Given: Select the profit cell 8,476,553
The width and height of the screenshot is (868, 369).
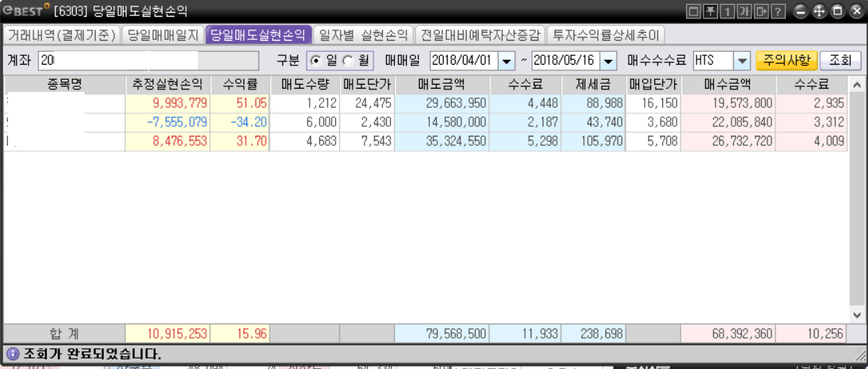Looking at the screenshot, I should click(168, 141).
